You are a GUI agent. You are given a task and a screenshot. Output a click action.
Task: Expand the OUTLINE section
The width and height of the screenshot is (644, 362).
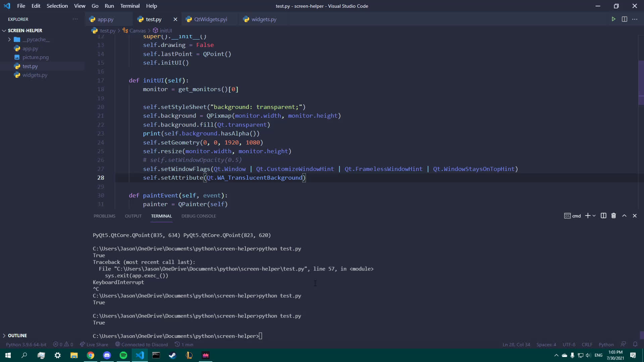tap(17, 336)
